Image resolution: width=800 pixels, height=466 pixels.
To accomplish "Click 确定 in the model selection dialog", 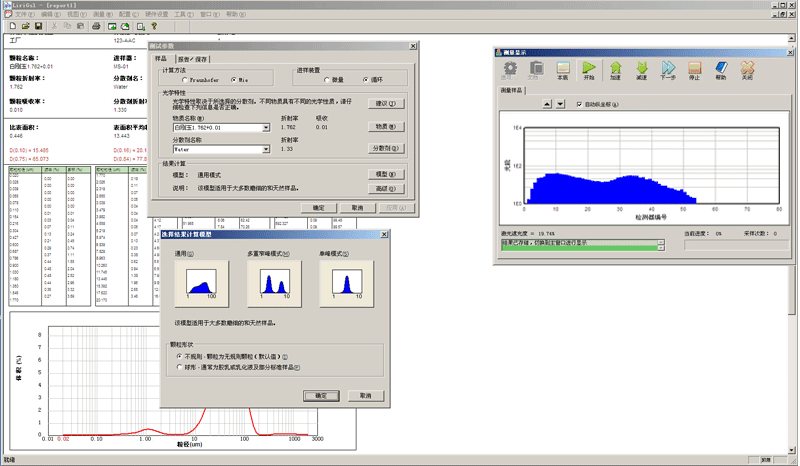I will pos(321,396).
